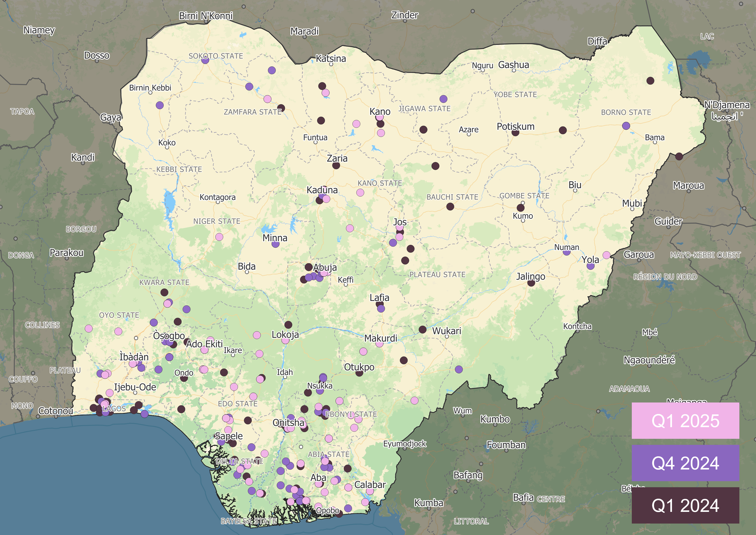Click the Calabar city label
756x535 pixels.
(x=370, y=485)
